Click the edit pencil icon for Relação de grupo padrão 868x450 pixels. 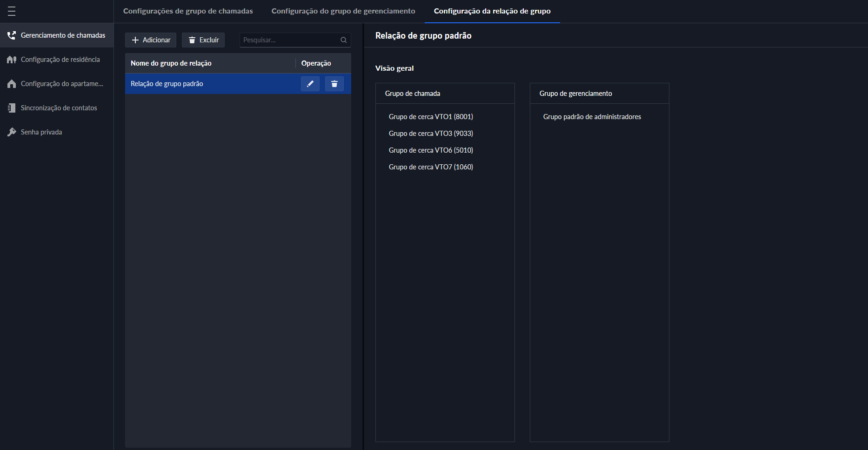pyautogui.click(x=310, y=84)
